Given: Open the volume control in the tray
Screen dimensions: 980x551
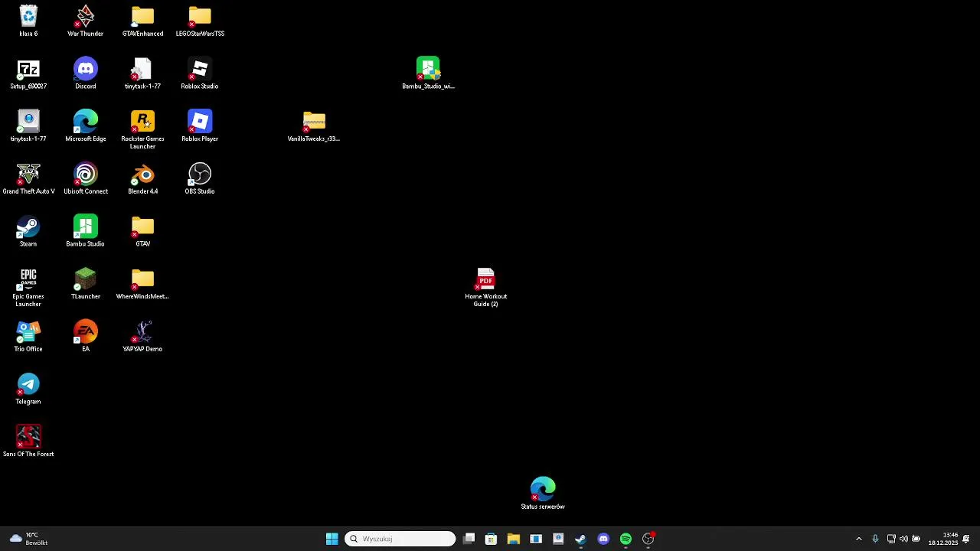Looking at the screenshot, I should pos(903,539).
